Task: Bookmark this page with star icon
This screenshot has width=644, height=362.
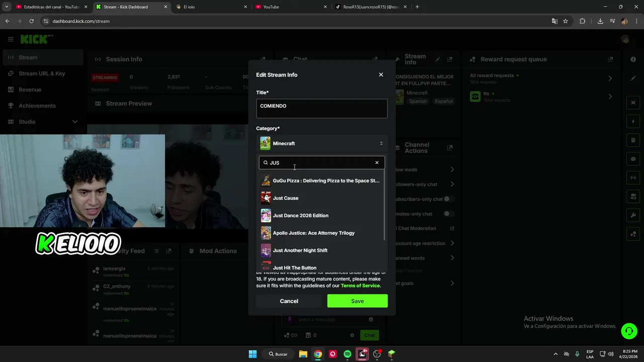Action: click(x=566, y=21)
